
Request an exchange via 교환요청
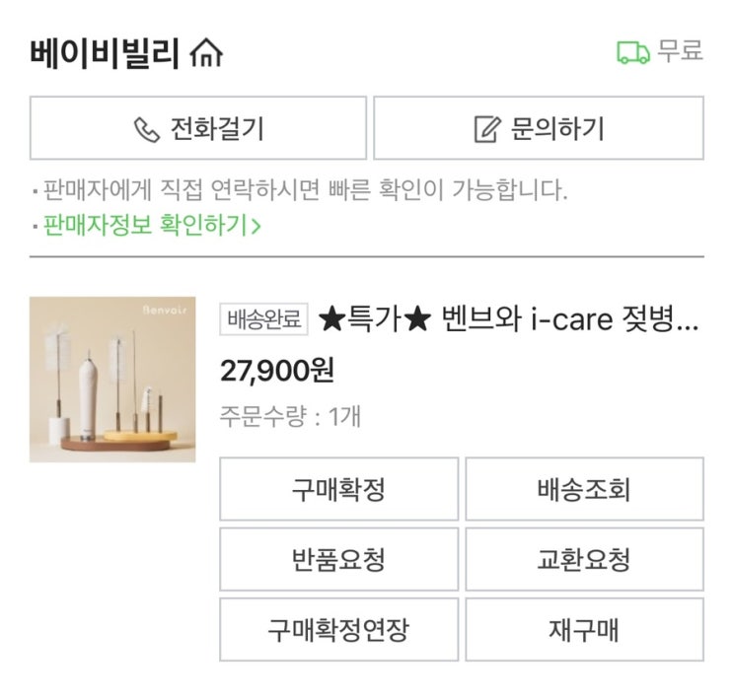(584, 560)
